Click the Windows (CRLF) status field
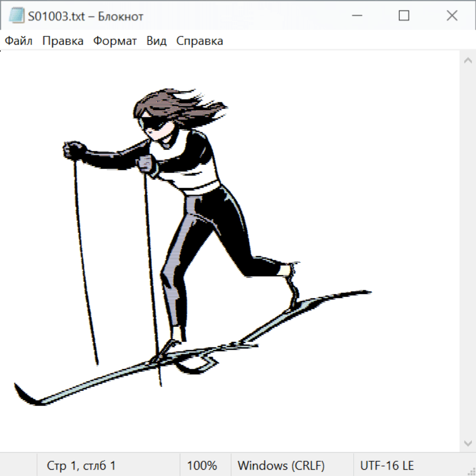Screen dimensions: 476x476 point(281,466)
